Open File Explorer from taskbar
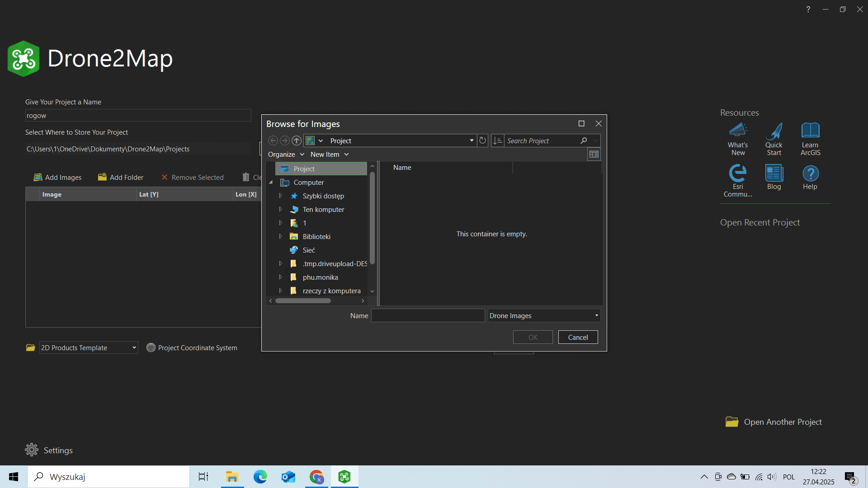Viewport: 868px width, 488px height. click(x=232, y=477)
